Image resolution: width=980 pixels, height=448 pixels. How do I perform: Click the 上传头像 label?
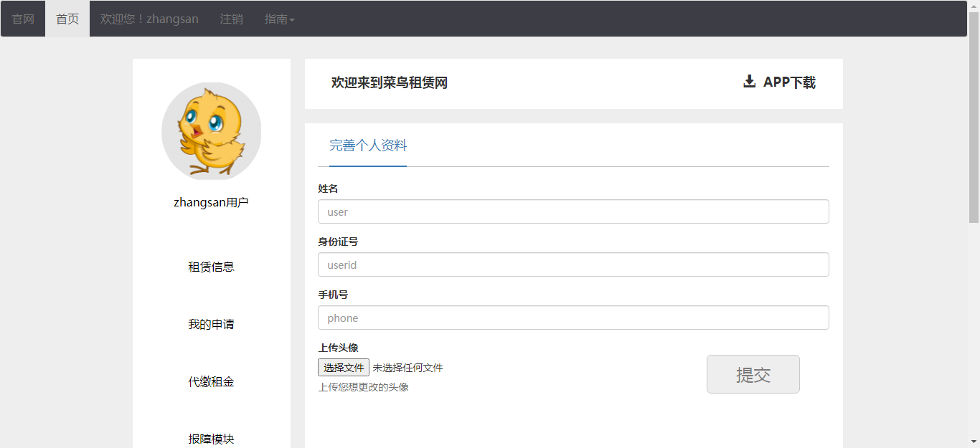pyautogui.click(x=339, y=348)
